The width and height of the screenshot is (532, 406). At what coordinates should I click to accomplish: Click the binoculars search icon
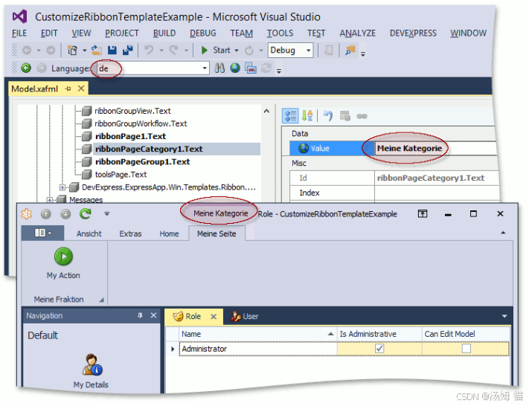(x=219, y=68)
